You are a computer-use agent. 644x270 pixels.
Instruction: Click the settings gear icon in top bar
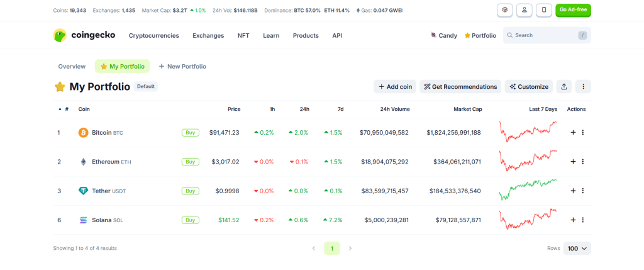tap(504, 10)
